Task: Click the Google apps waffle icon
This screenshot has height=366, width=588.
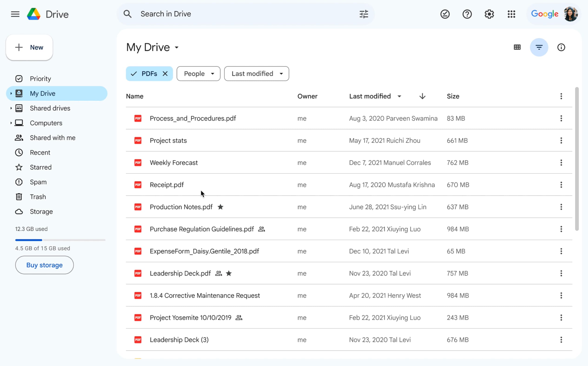Action: pyautogui.click(x=511, y=14)
